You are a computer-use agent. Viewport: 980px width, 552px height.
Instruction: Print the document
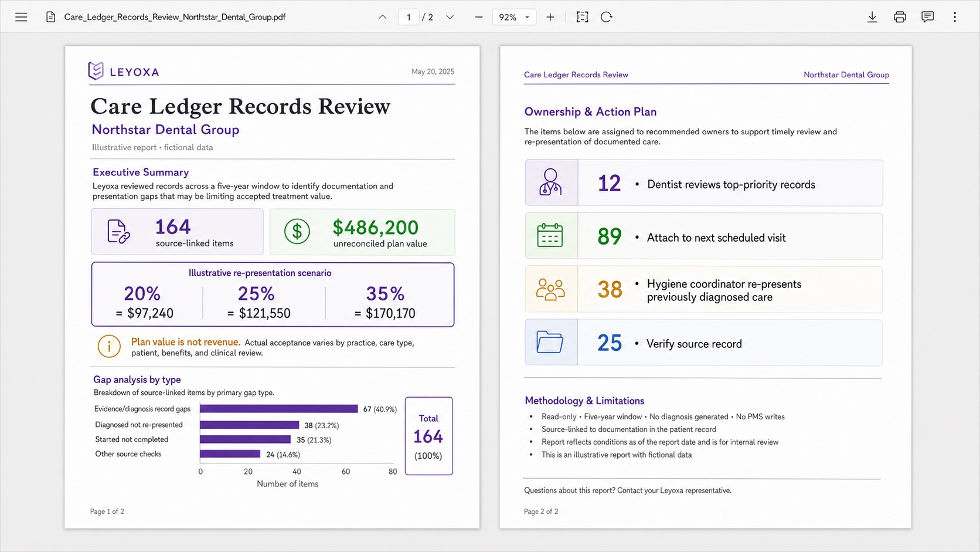click(x=900, y=17)
